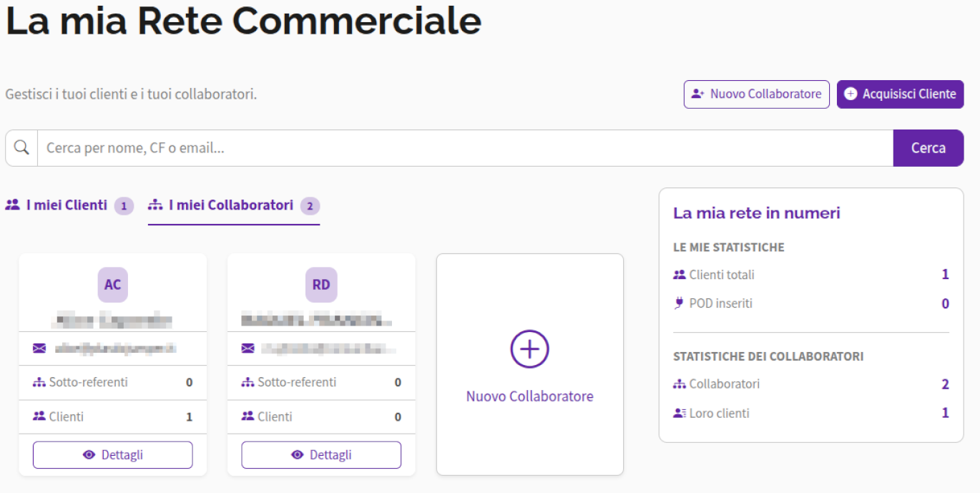Click the LE MIE STATISTICHE section label
Screen dimensions: 980x493
tap(729, 248)
